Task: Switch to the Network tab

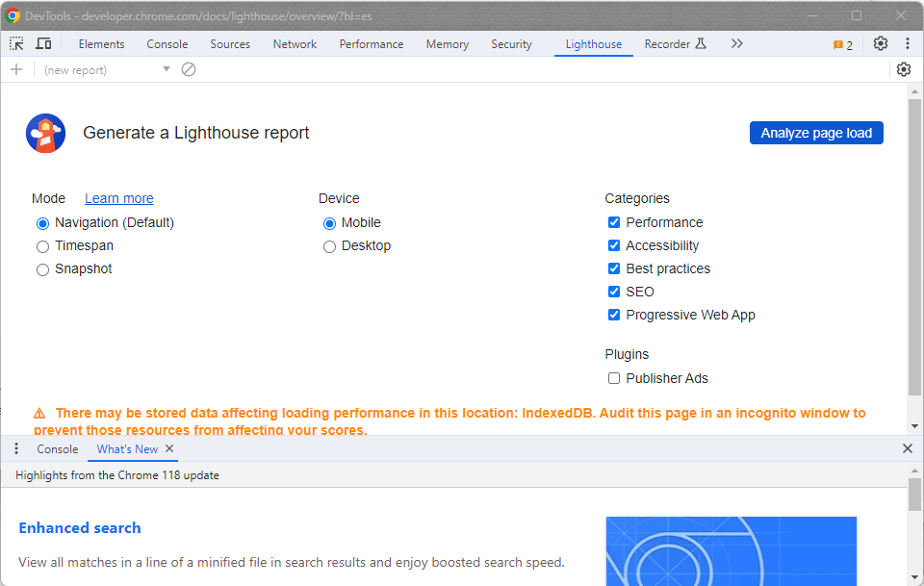Action: [295, 44]
